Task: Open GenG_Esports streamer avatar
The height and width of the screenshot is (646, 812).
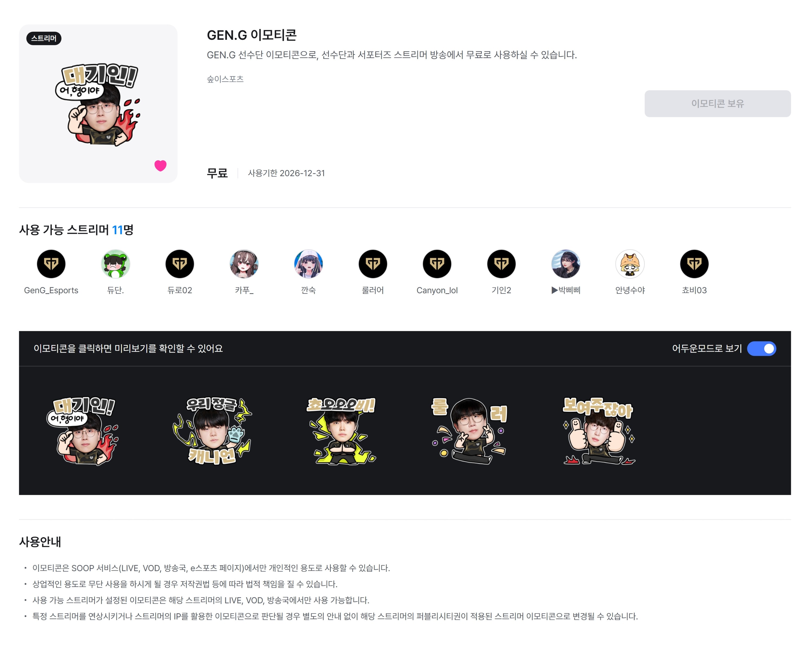Action: pos(51,264)
